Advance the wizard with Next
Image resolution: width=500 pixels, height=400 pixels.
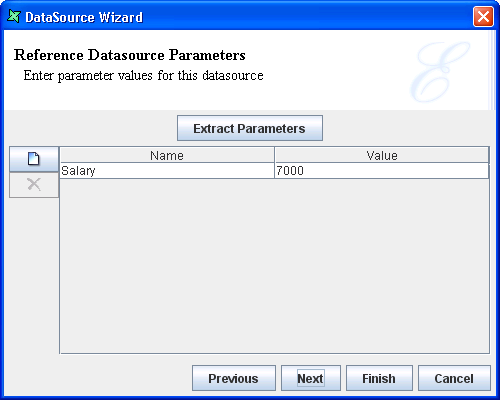click(x=311, y=378)
